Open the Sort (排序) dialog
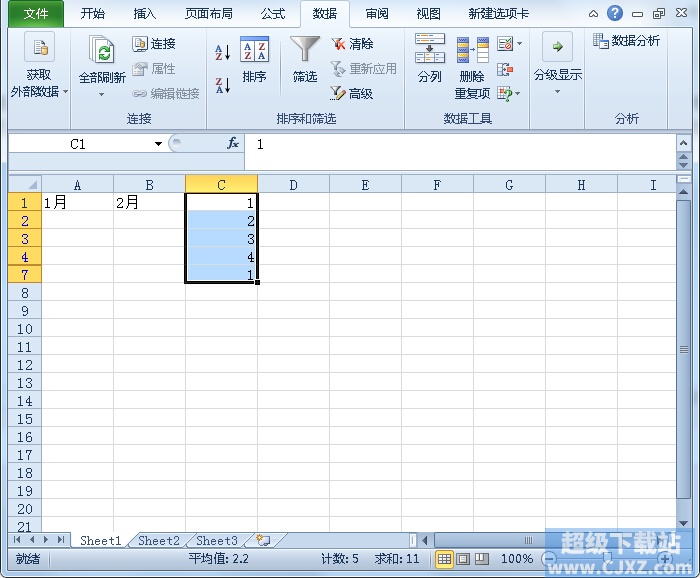The image size is (700, 578). pos(254,60)
